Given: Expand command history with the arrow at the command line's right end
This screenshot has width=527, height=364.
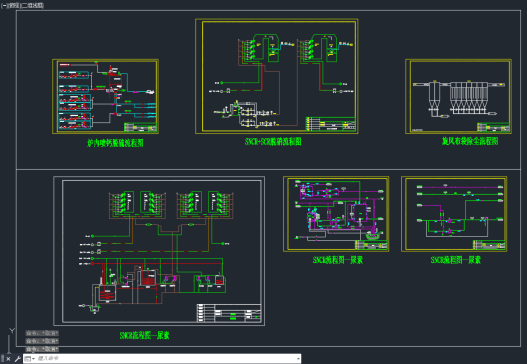Looking at the screenshot, I should [298, 359].
